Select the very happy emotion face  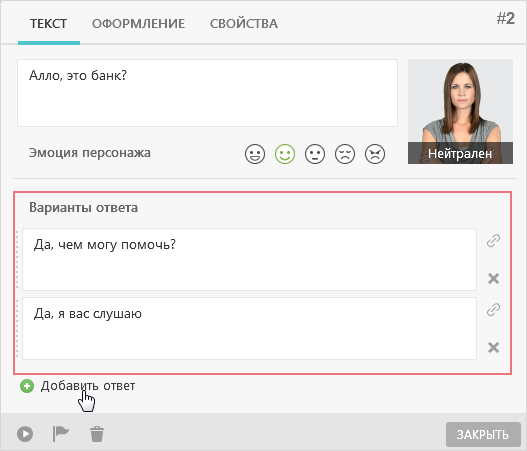(x=255, y=154)
